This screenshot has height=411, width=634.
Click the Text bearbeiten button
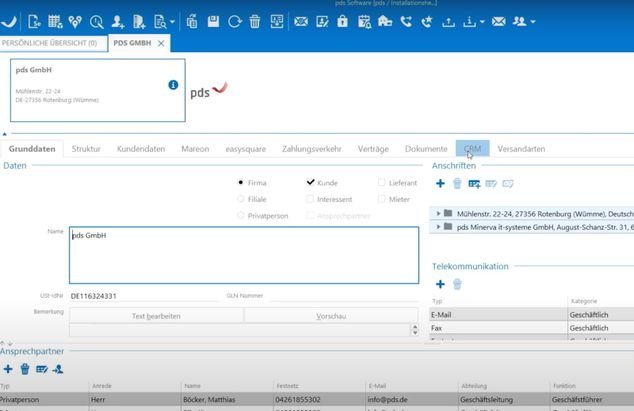point(156,315)
